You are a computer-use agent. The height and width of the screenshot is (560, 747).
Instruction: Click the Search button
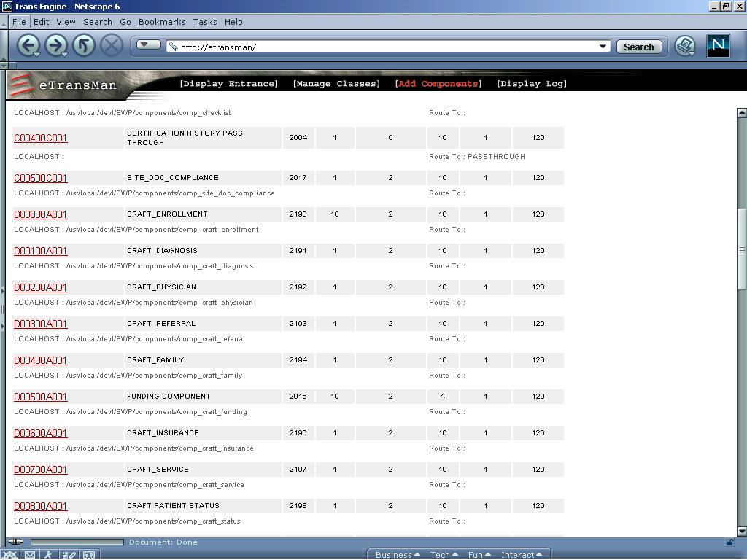coord(638,47)
